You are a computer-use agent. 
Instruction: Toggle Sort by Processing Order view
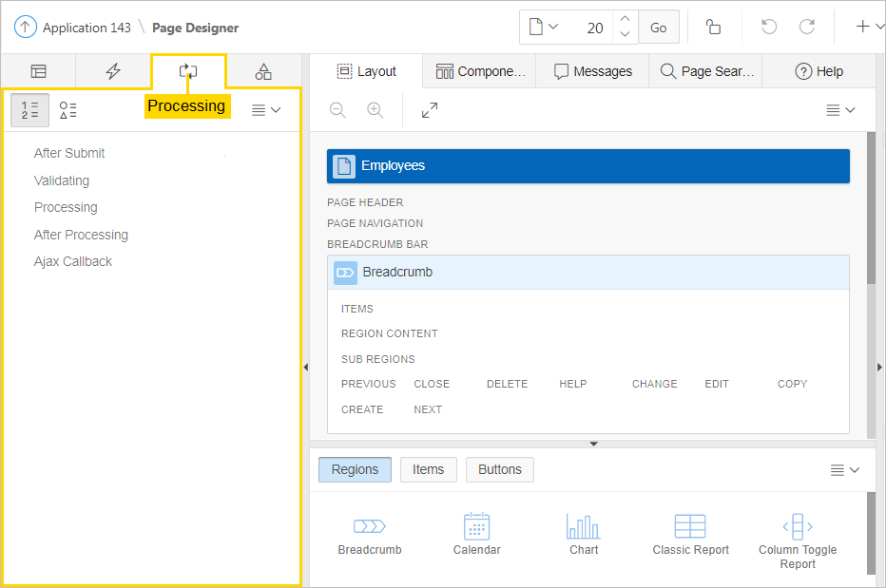point(29,110)
